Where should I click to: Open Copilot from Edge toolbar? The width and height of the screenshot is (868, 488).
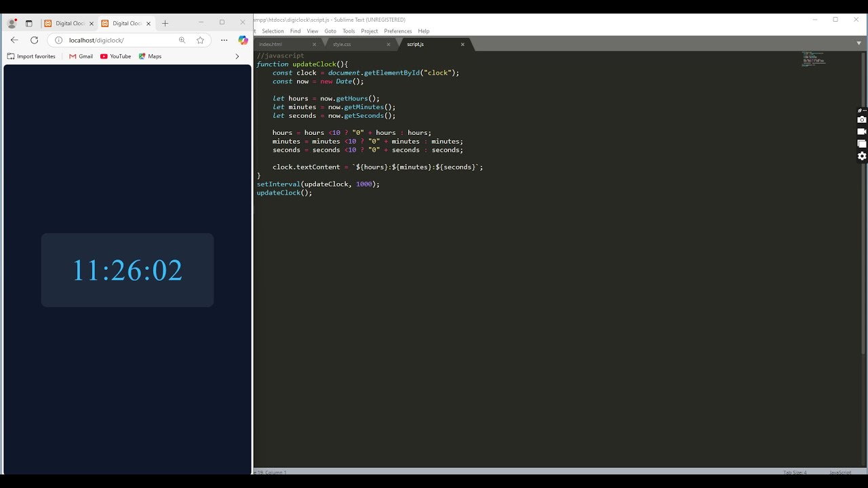point(243,40)
